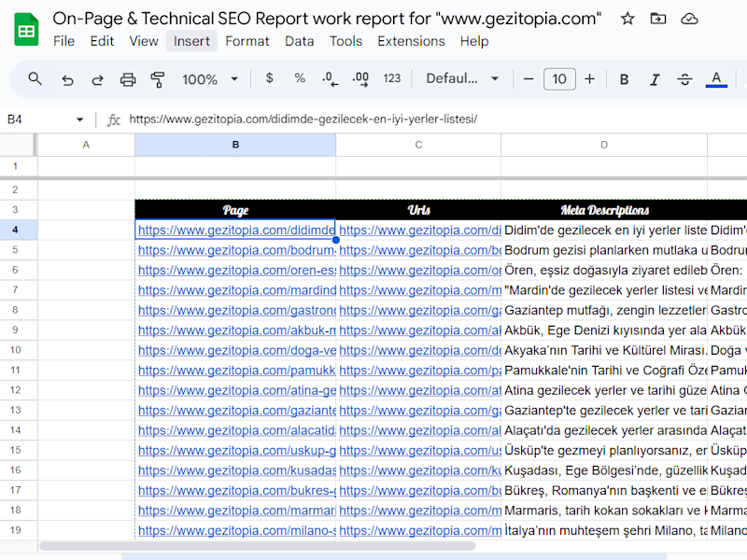Open the bodrum link in column B
The width and height of the screenshot is (747, 560).
click(x=236, y=250)
